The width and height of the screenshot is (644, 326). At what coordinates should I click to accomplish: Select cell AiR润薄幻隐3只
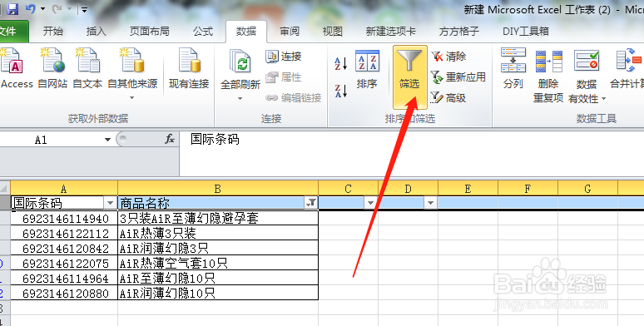click(x=218, y=248)
